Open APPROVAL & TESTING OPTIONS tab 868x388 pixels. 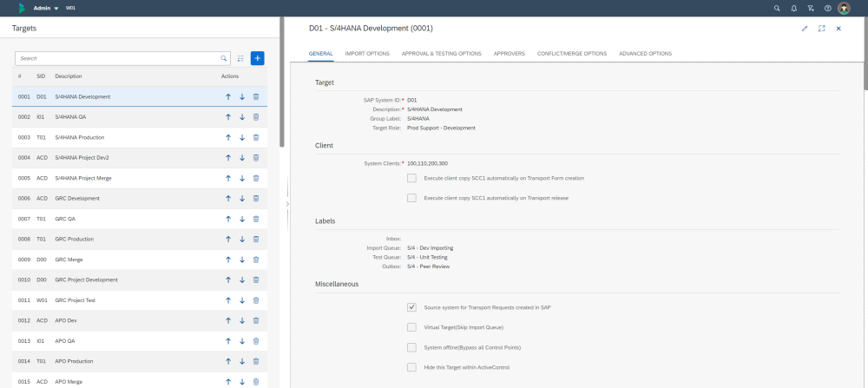click(x=441, y=54)
